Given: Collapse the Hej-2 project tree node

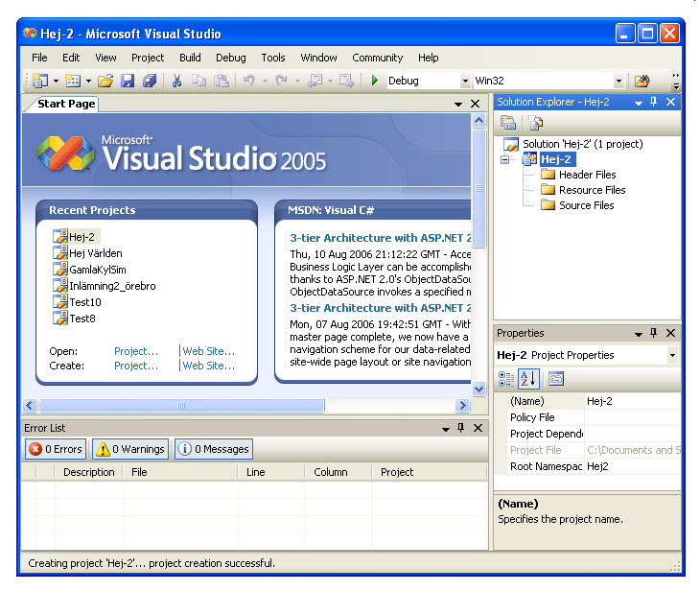Looking at the screenshot, I should click(x=505, y=159).
